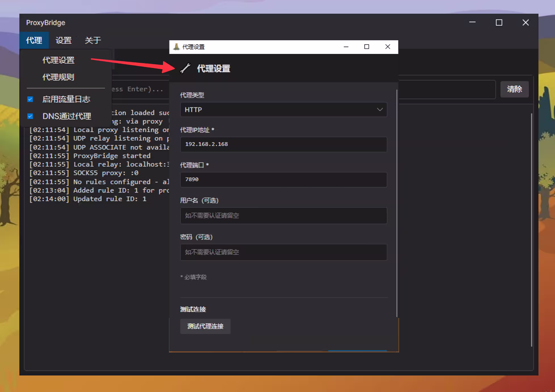The height and width of the screenshot is (392, 555).
Task: Open the 设置 menu
Action: pyautogui.click(x=63, y=40)
